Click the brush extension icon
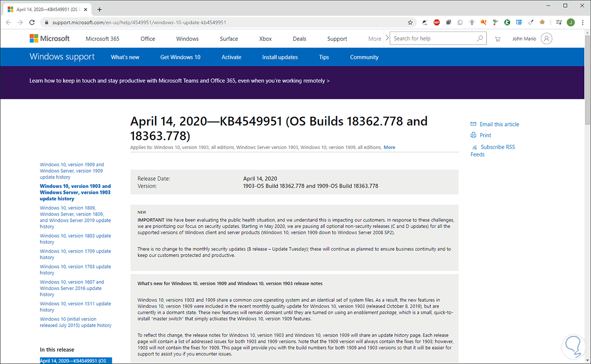The image size is (591, 364). 531,23
